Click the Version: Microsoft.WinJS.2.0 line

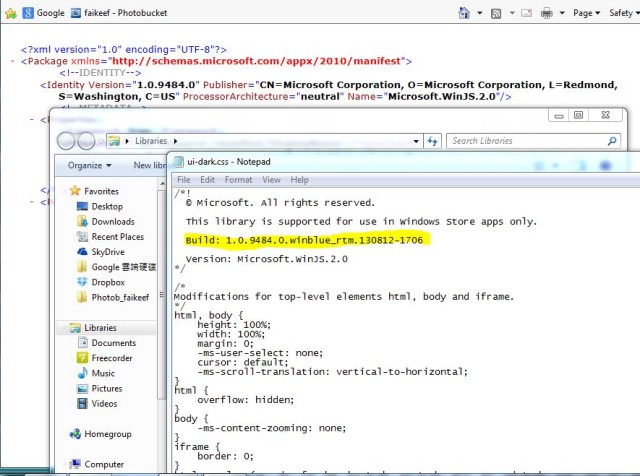[x=267, y=259]
